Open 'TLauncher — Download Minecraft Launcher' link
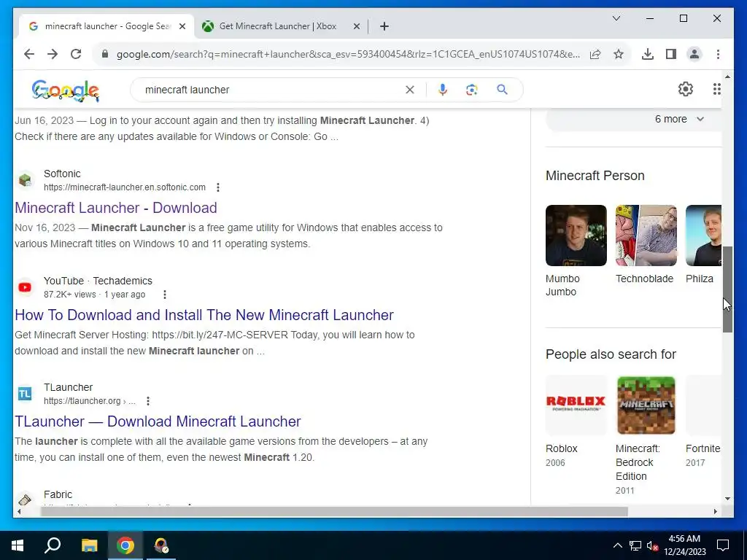Screen dimensions: 747x560 (x=158, y=421)
